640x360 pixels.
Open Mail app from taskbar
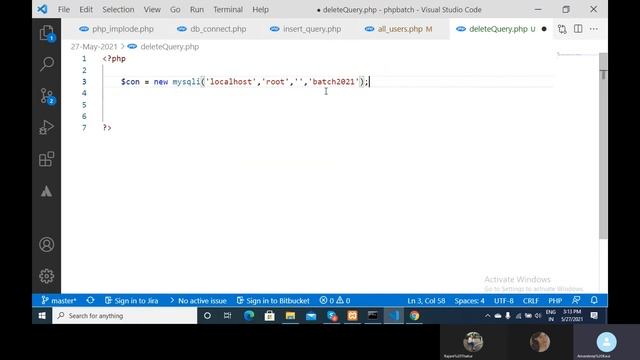311,316
